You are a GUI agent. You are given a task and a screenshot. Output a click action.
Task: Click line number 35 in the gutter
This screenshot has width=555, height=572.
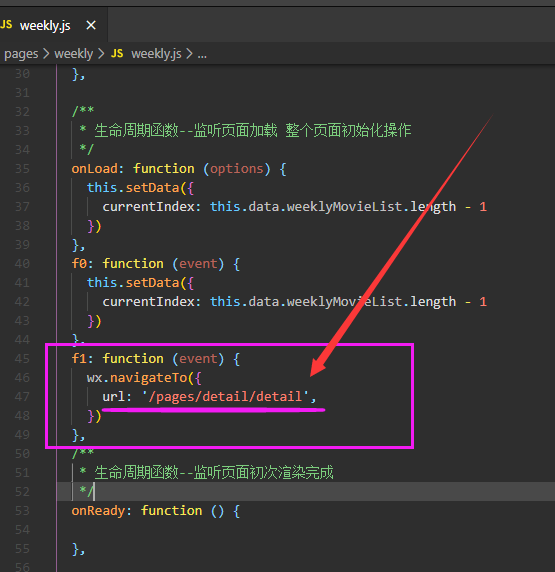point(22,169)
